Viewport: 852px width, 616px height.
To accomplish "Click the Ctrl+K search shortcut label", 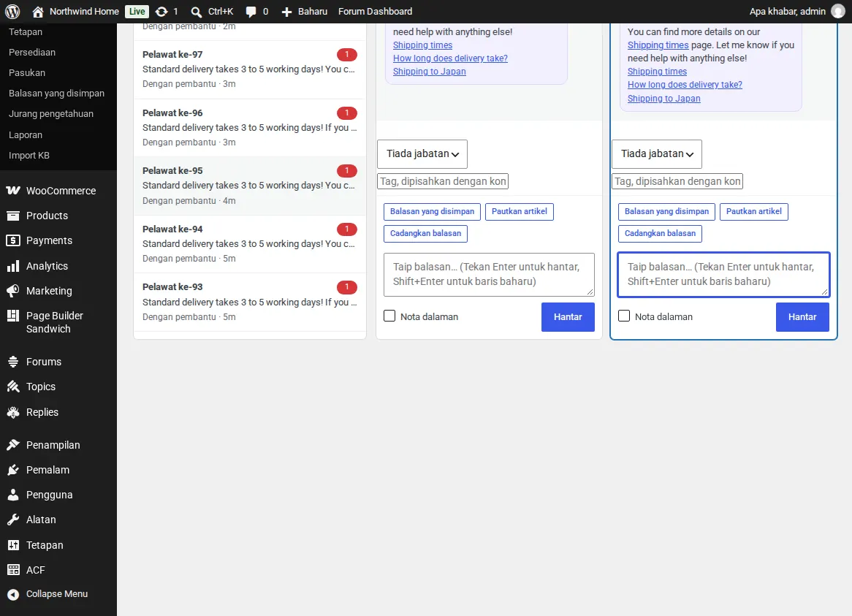I will 221,12.
